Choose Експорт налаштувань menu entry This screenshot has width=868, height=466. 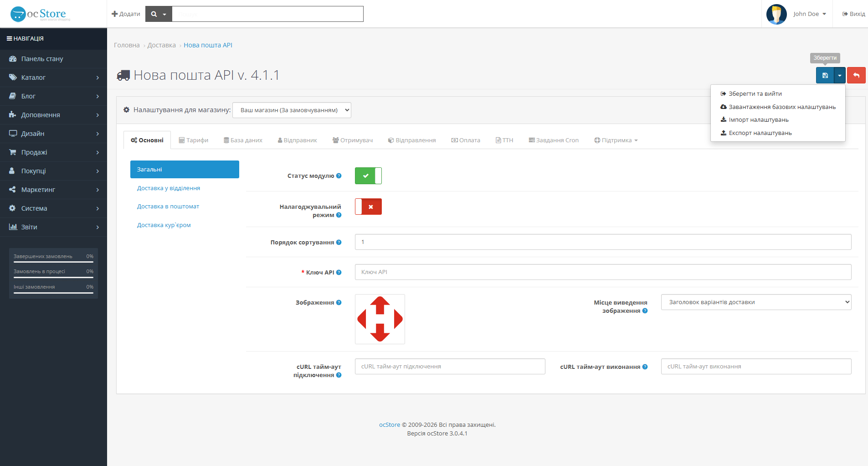(778, 133)
